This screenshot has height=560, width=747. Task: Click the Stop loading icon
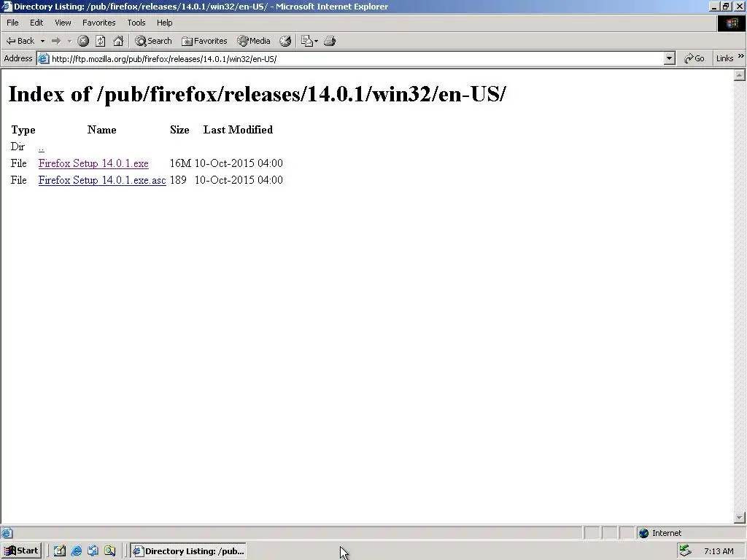pyautogui.click(x=83, y=41)
